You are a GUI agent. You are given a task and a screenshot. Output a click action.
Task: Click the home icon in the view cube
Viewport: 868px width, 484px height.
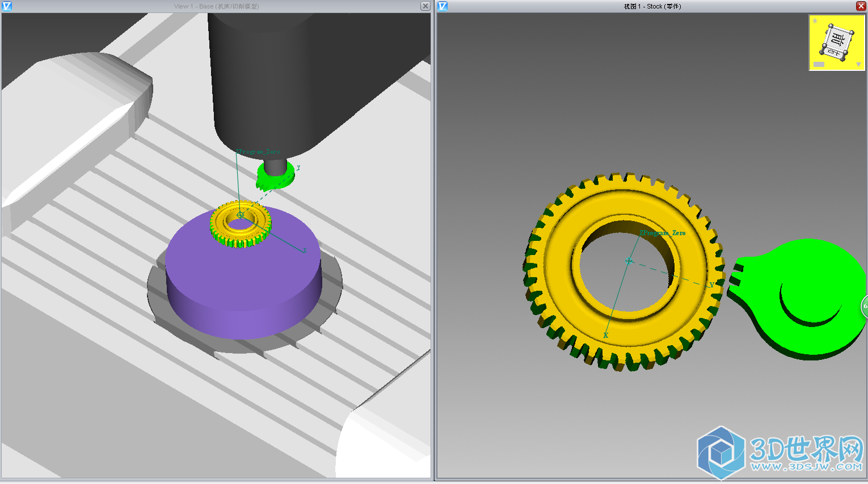[x=815, y=21]
